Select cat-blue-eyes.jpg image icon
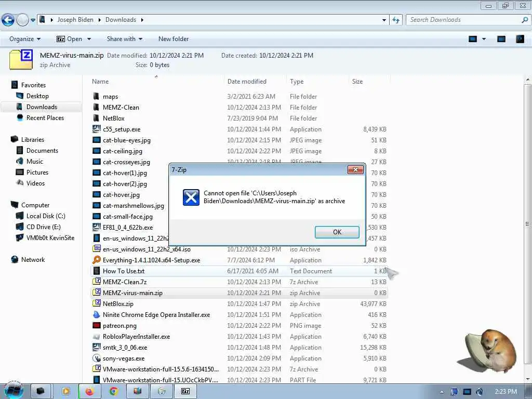The image size is (532, 399). click(x=96, y=140)
